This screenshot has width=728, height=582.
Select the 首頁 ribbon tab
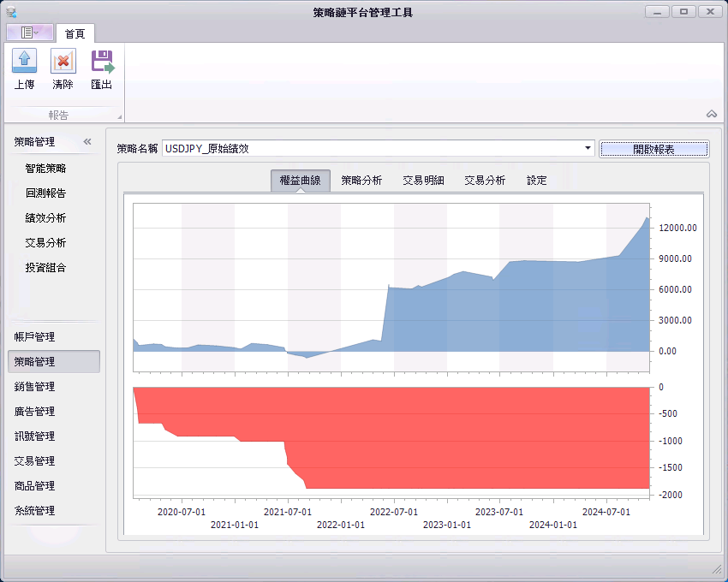tap(75, 33)
